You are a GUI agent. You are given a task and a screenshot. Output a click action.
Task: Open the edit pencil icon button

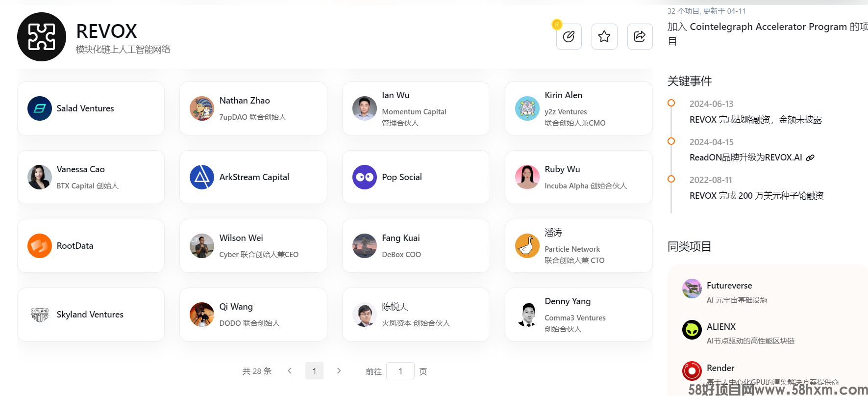click(569, 36)
